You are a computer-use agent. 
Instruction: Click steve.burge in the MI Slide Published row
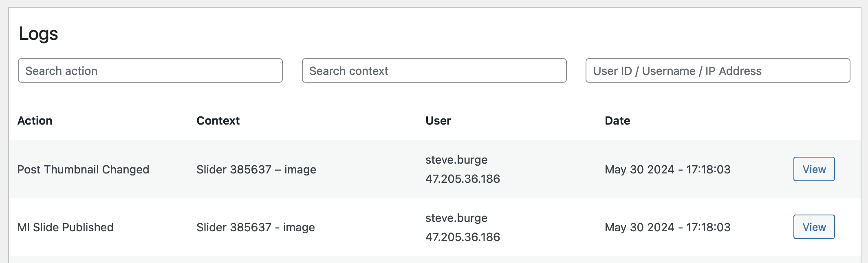click(456, 218)
